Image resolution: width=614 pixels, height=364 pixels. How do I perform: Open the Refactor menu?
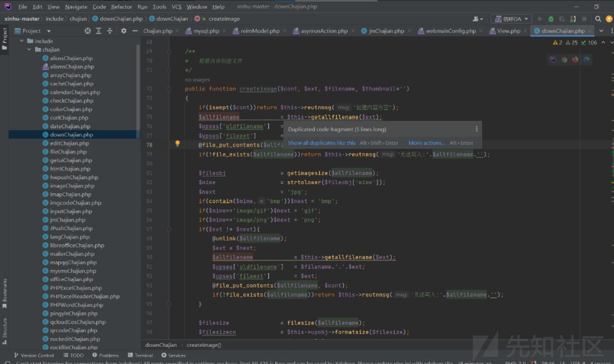121,7
